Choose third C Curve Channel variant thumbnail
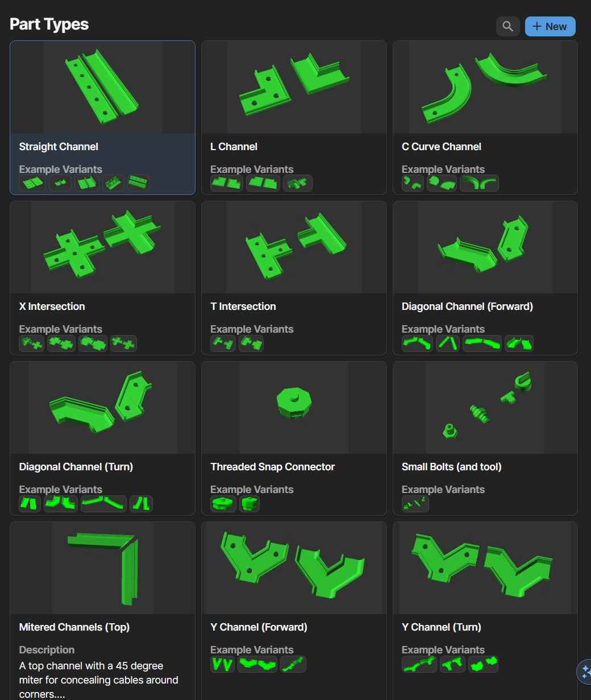 pos(479,183)
